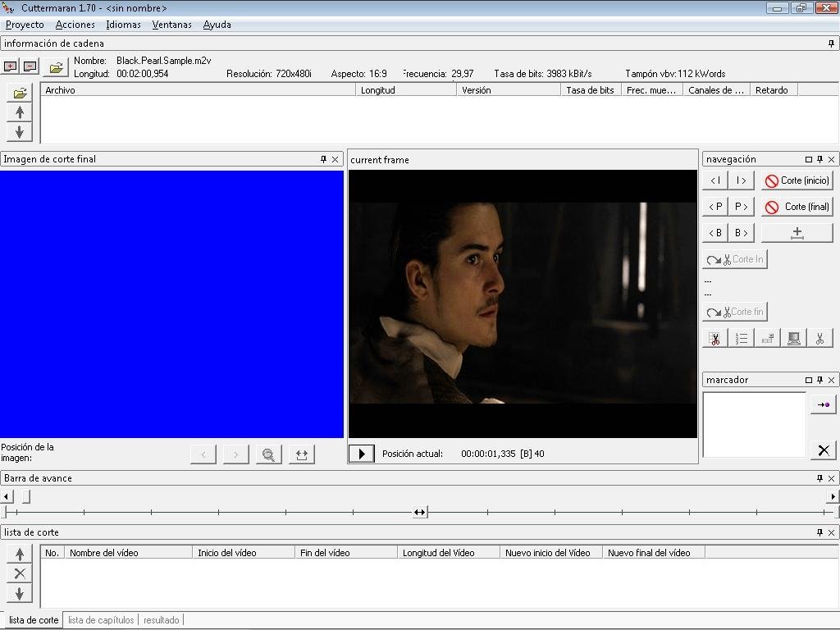Click the Longitud column header in audio list
Screen dimensions: 840x630
406,90
